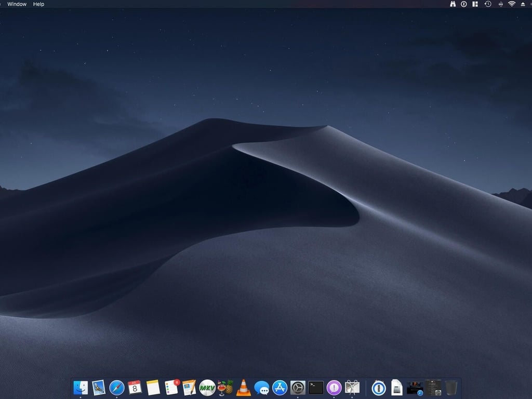
Task: Click the binoculars Remote Desktop menu icon
Action: click(x=453, y=4)
